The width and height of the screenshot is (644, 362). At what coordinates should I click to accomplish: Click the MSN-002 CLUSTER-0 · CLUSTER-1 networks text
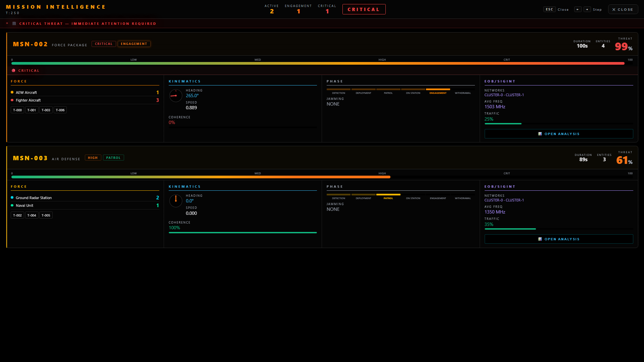click(504, 95)
